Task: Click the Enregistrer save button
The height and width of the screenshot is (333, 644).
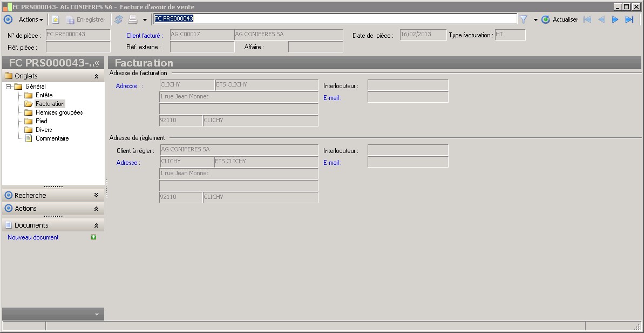Action: pyautogui.click(x=86, y=19)
